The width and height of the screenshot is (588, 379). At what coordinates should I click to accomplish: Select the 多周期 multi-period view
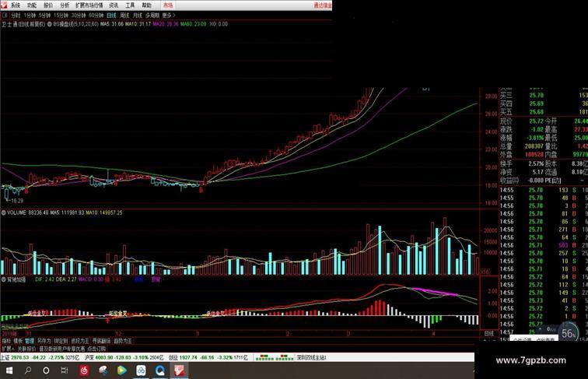click(152, 16)
